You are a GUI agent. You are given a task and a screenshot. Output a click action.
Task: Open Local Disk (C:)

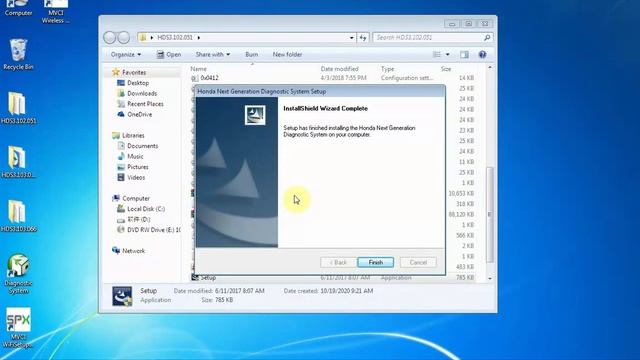point(146,209)
